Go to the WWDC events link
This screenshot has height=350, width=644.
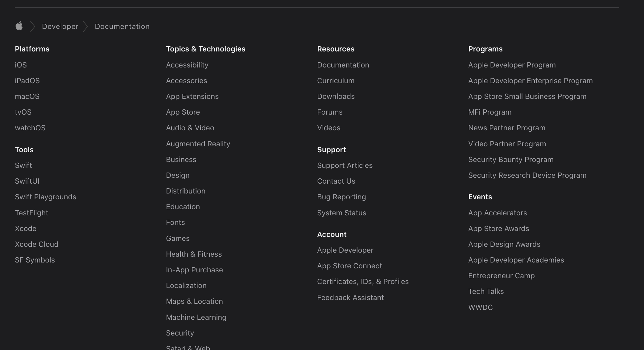pyautogui.click(x=481, y=307)
